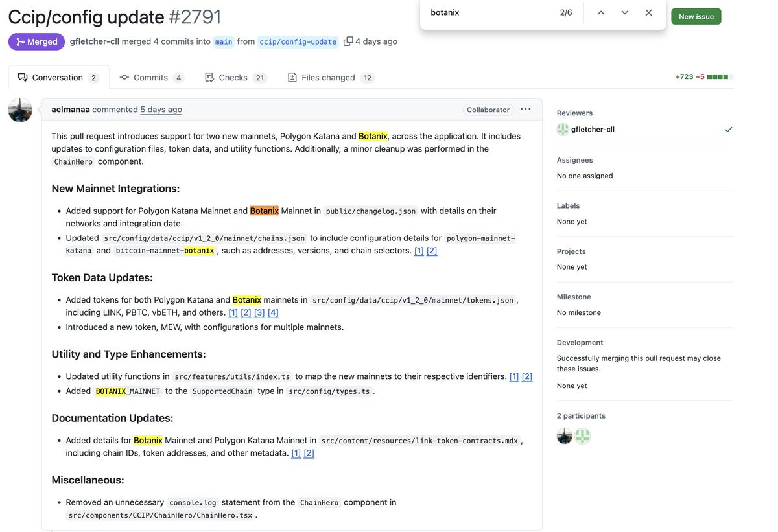The height and width of the screenshot is (532, 778).
Task: Click the Assignees sidebar heading
Action: [574, 160]
